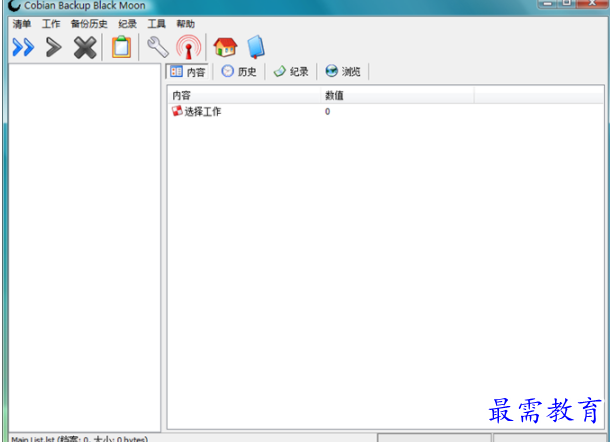Select the 选择工作 row

[386, 112]
